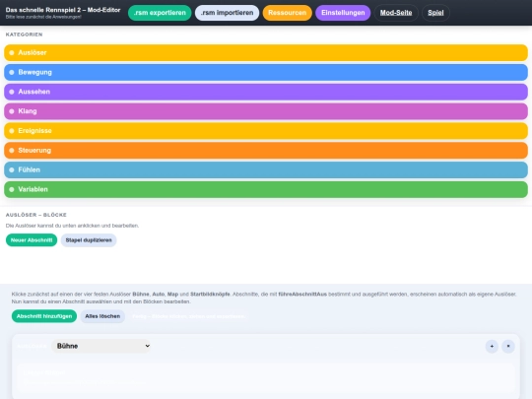Image resolution: width=532 pixels, height=399 pixels.
Task: Expand the Aussehen category
Action: pos(266,92)
